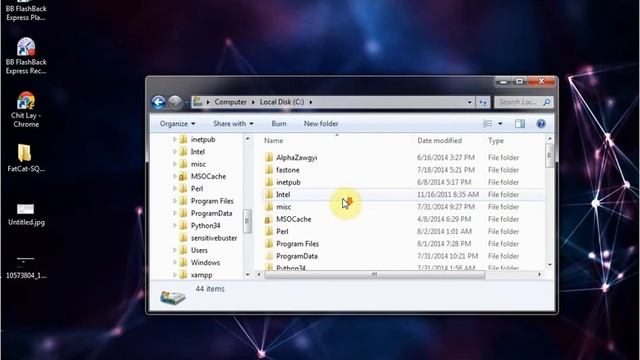Click the drive icon in details pane

tap(173, 297)
